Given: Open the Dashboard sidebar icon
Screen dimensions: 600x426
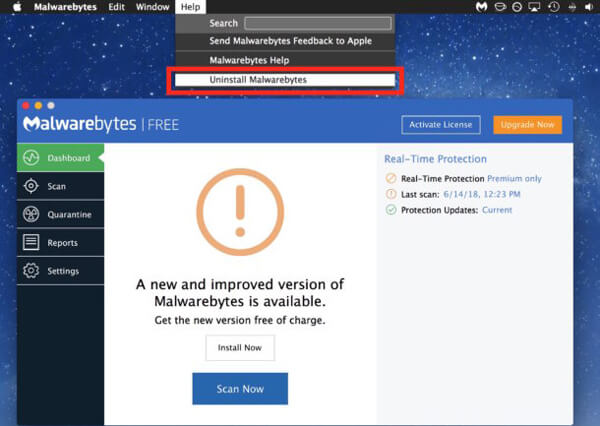Looking at the screenshot, I should pyautogui.click(x=31, y=158).
